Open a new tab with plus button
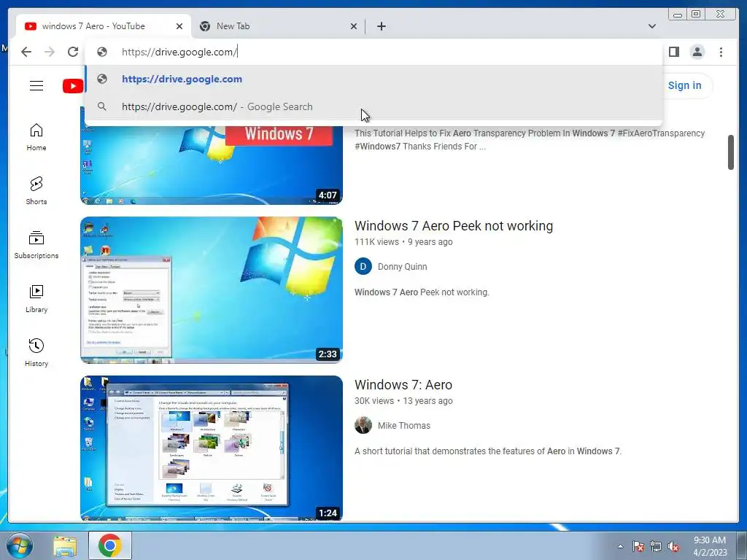The image size is (747, 560). pos(381,26)
